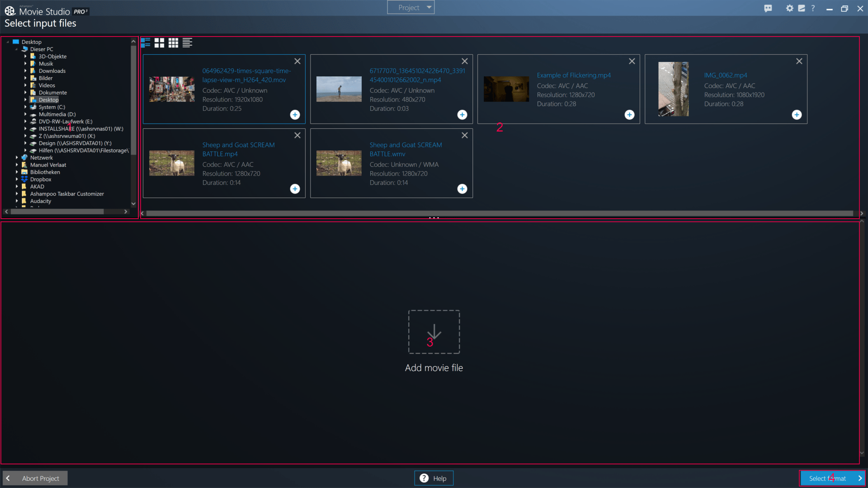
Task: Open feedback chat icon in title bar
Action: point(768,9)
